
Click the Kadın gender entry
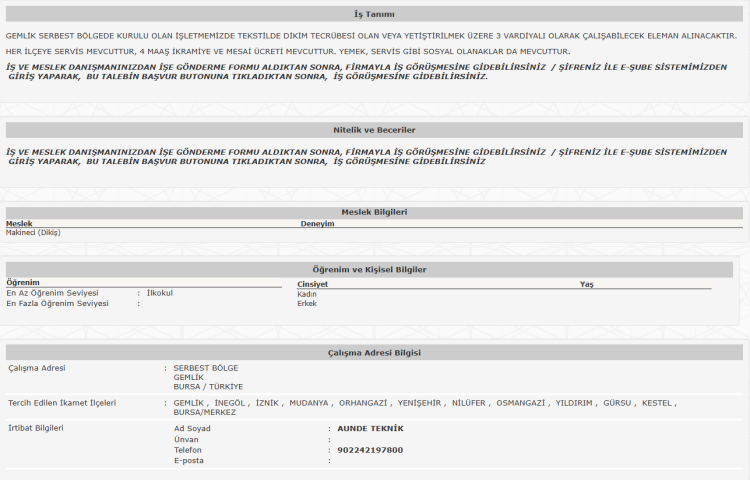click(307, 294)
